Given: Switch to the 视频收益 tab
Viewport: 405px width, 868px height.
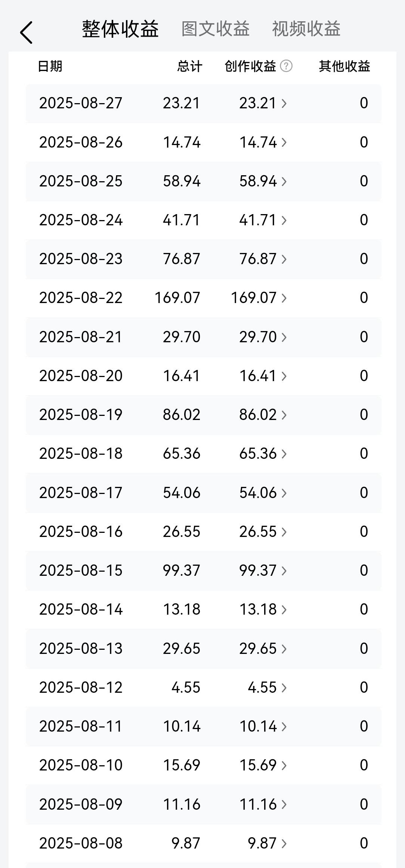Looking at the screenshot, I should click(306, 29).
